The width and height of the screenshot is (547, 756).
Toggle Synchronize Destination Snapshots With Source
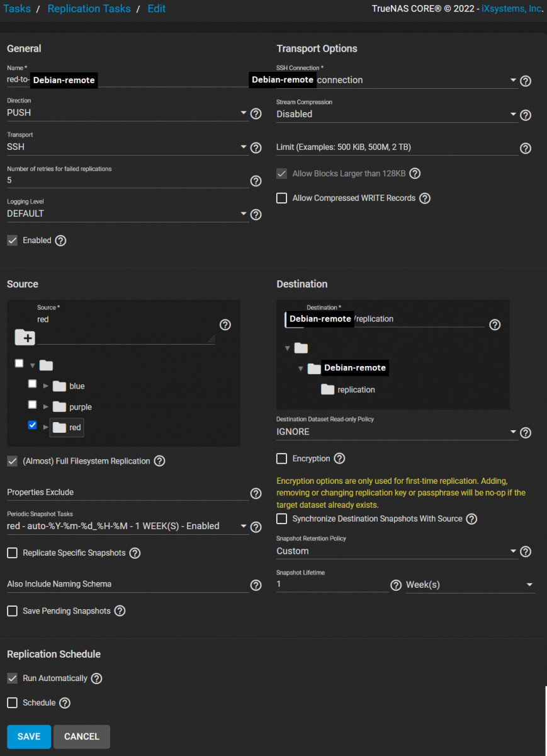coord(282,519)
